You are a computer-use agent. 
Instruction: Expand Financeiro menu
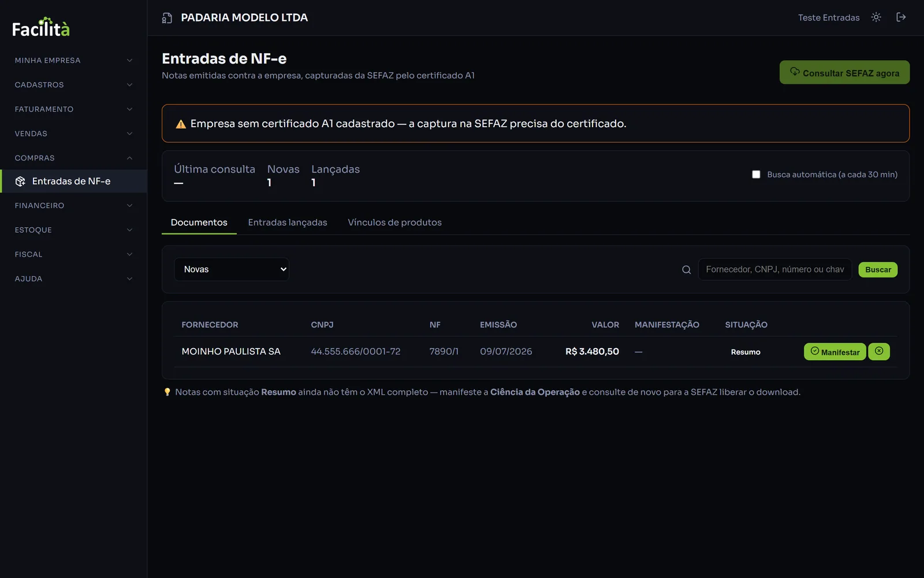73,205
